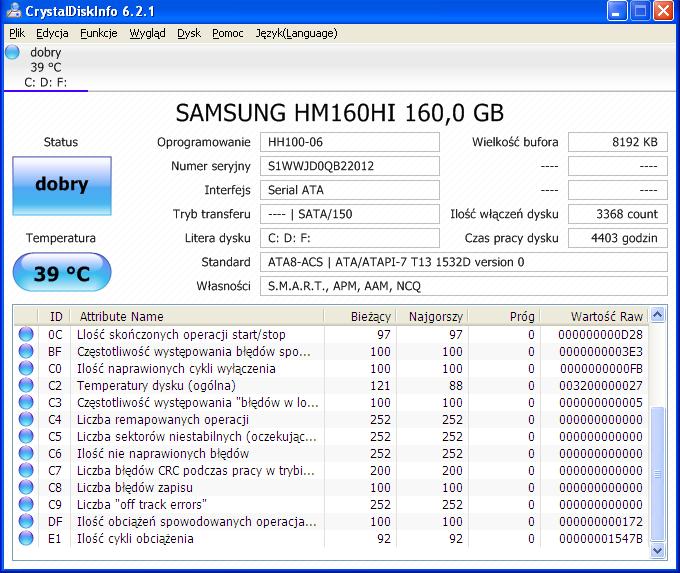This screenshot has width=680, height=573.
Task: Click the status orb for attribute BF
Action: pyautogui.click(x=26, y=351)
